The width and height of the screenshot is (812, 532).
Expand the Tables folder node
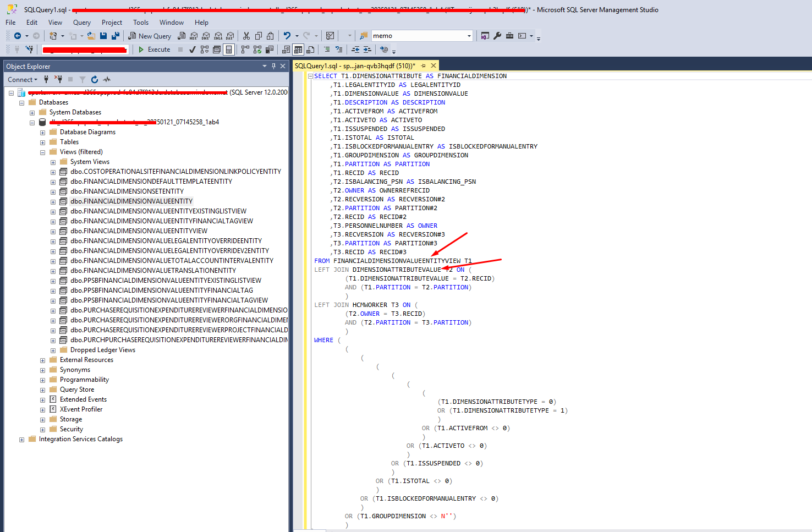pyautogui.click(x=42, y=142)
